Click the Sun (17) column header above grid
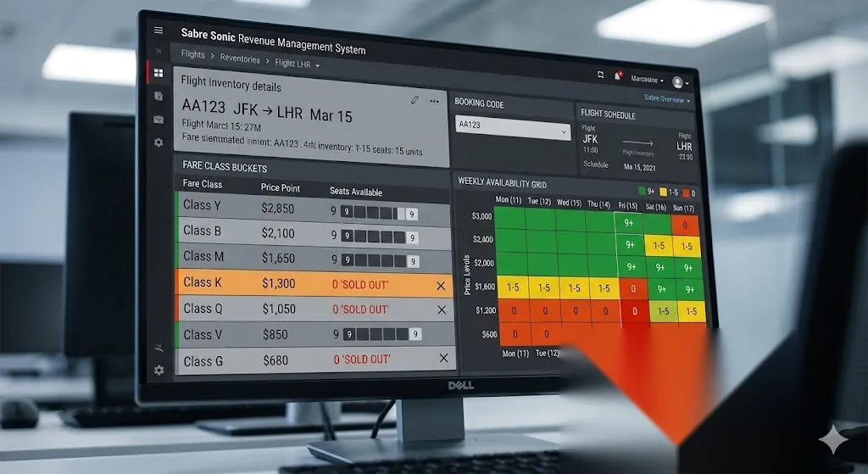 click(x=683, y=209)
